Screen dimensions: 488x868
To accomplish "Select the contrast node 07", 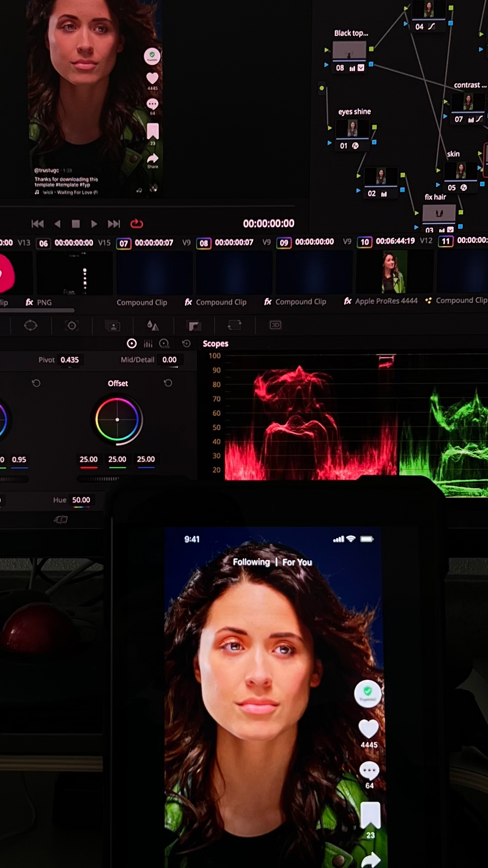I will (468, 102).
